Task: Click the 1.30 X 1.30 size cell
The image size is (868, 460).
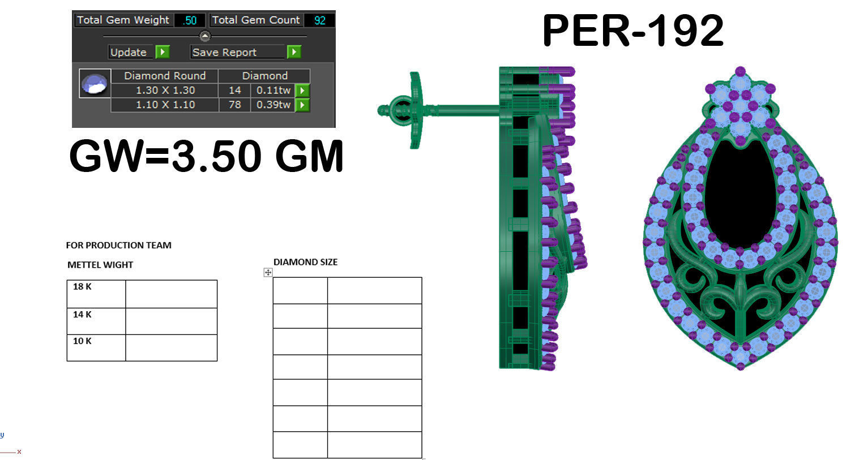Action: [x=165, y=91]
